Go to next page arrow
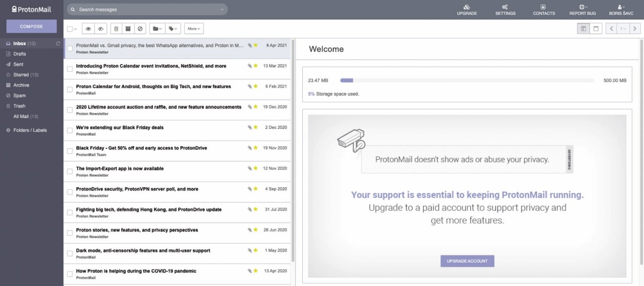The width and height of the screenshot is (644, 286). 635,28
